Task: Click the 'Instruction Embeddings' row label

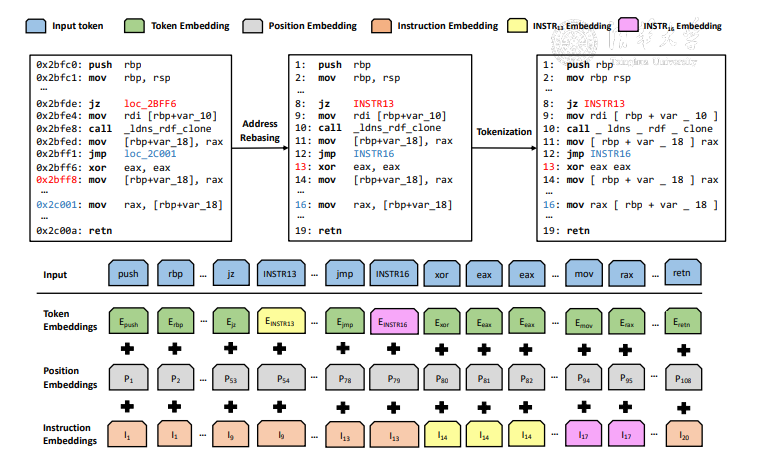Action: click(x=70, y=434)
